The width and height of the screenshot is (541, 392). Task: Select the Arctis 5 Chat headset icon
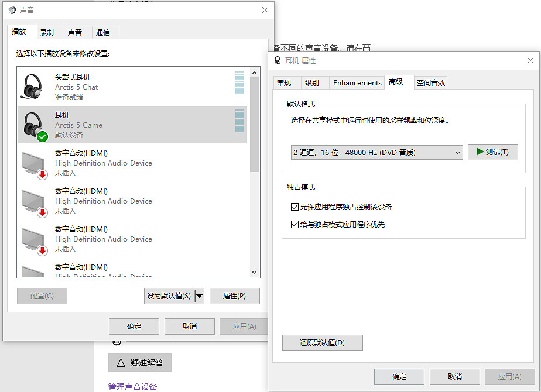(x=32, y=86)
